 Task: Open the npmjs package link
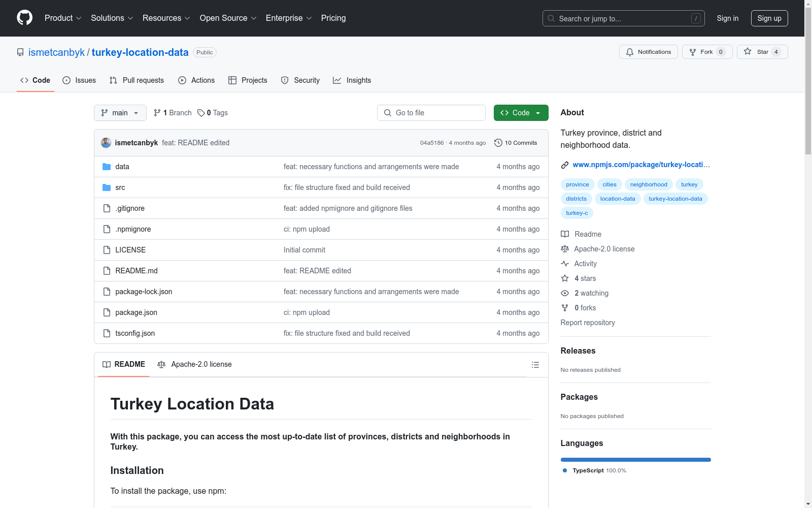pos(641,165)
